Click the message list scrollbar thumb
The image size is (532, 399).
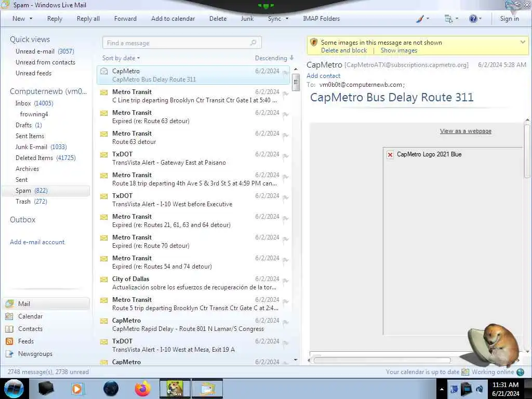click(x=296, y=82)
